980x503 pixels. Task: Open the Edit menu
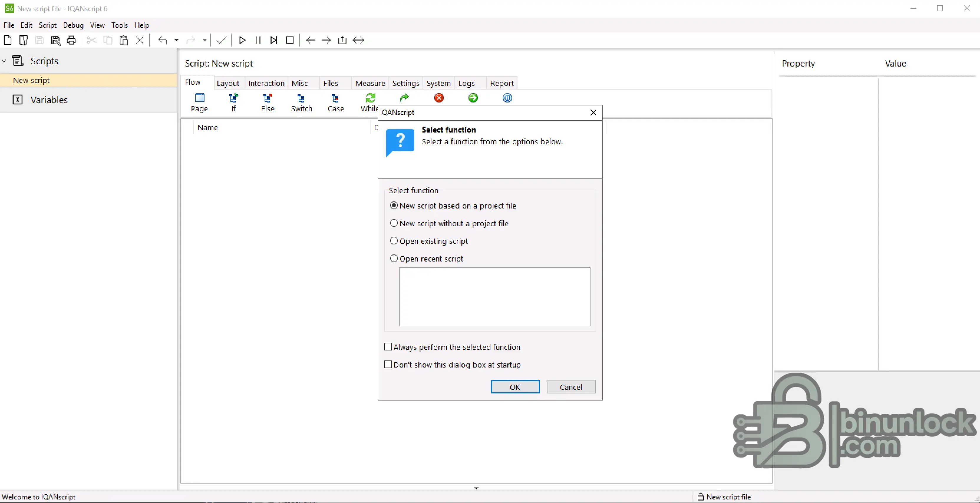click(x=26, y=25)
